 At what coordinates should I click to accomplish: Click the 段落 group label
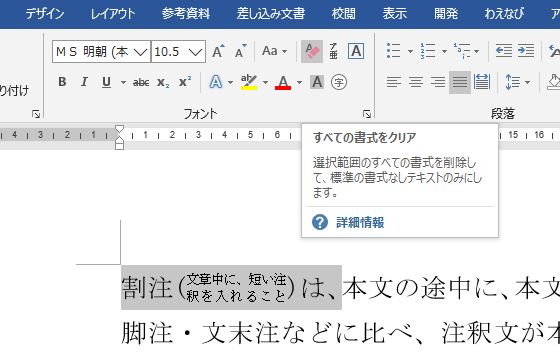tap(502, 114)
